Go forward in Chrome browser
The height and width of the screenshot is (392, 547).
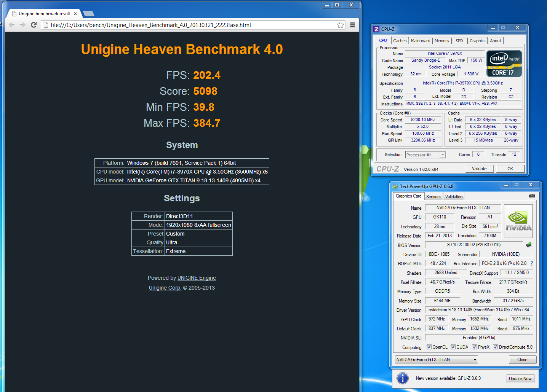pos(22,25)
